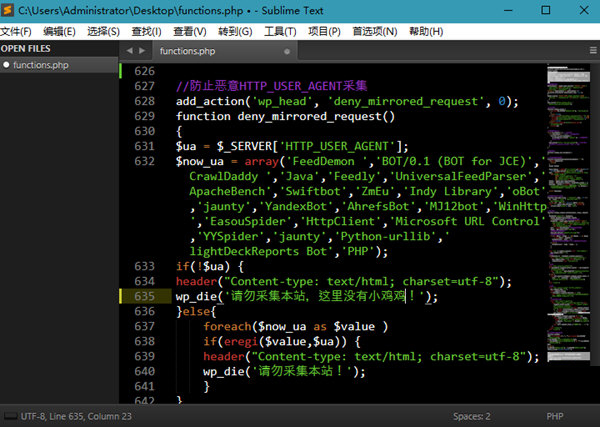600x427 pixels.
Task: Click line number 631 in the gutter
Action: pyautogui.click(x=145, y=146)
